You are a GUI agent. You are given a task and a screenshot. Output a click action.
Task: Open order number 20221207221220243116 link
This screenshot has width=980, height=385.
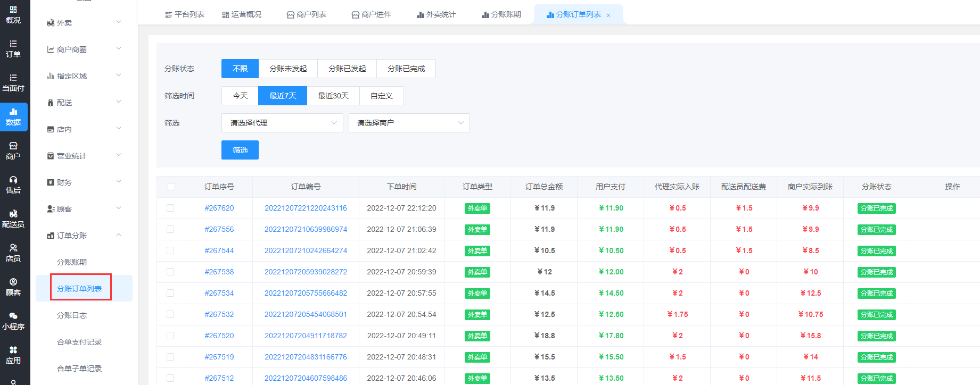pyautogui.click(x=306, y=208)
